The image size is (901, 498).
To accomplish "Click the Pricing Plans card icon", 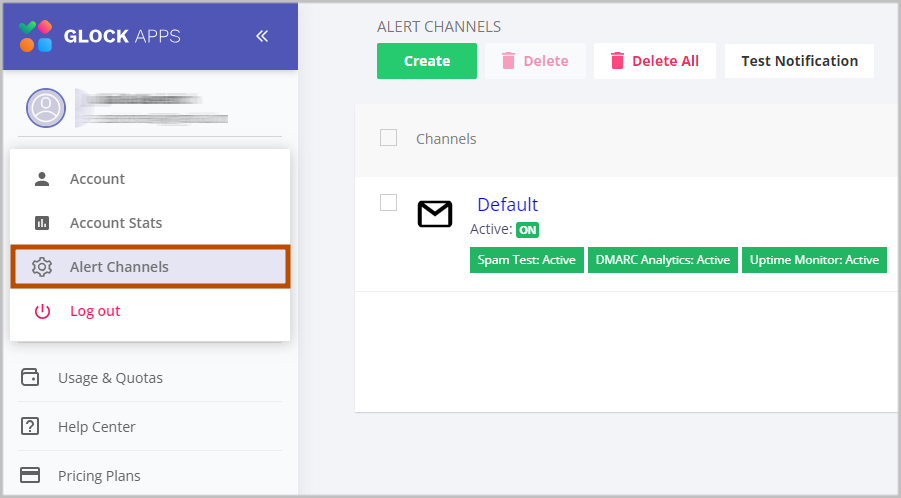I will 30,476.
